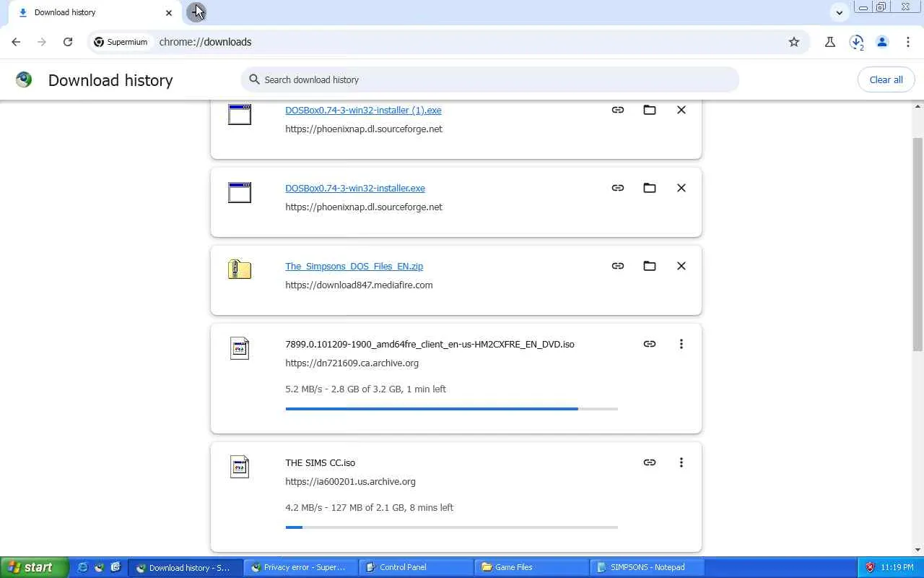Click progress bar of THE SIMS CC.iso
The width and height of the screenshot is (924, 578).
pyautogui.click(x=451, y=527)
